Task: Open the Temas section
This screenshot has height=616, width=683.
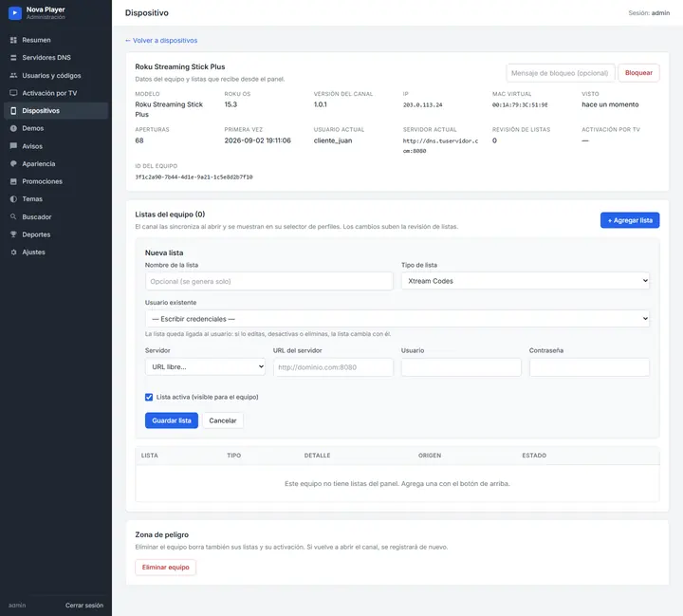Action: (x=56, y=198)
